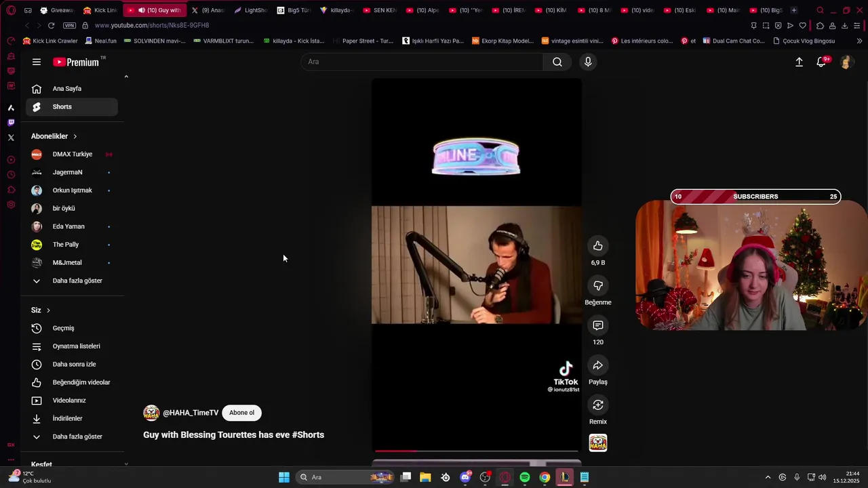Image resolution: width=868 pixels, height=488 pixels.
Task: Open JagermaN channel
Action: [72, 172]
